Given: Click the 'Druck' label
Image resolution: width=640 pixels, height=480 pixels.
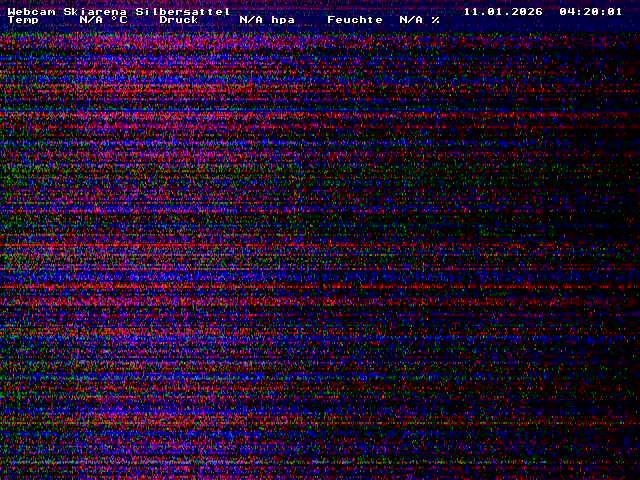Looking at the screenshot, I should 179,20.
